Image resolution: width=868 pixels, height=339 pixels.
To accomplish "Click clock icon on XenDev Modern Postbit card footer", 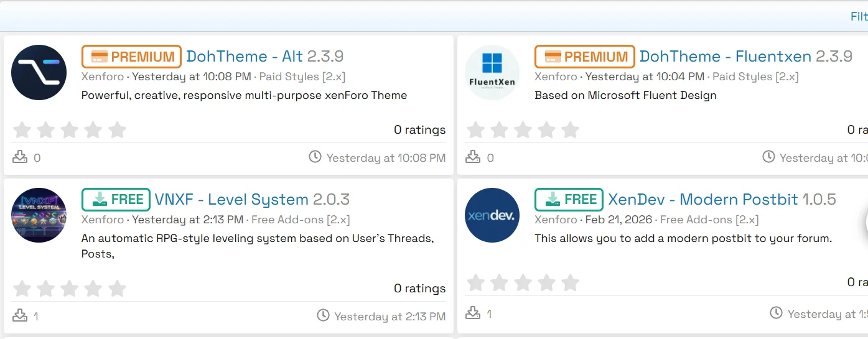I will click(777, 313).
